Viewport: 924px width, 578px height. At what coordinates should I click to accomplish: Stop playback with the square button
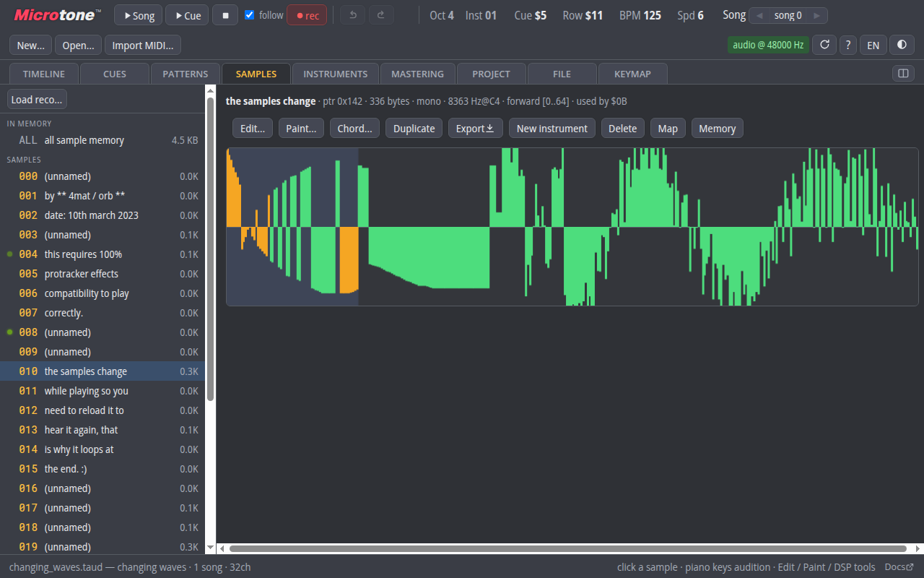click(x=225, y=15)
